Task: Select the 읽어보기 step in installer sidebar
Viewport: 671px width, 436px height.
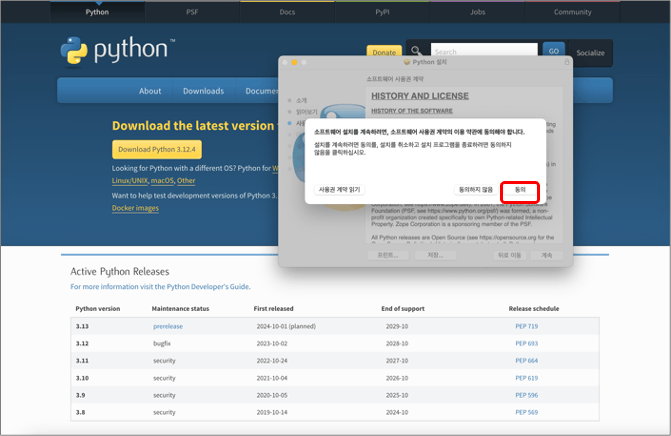Action: tap(306, 112)
